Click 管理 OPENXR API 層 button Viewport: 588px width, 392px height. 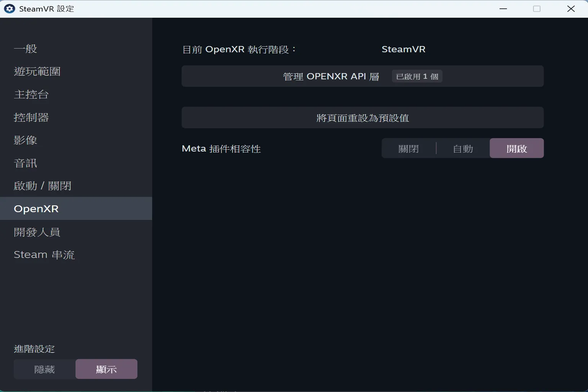pyautogui.click(x=331, y=76)
